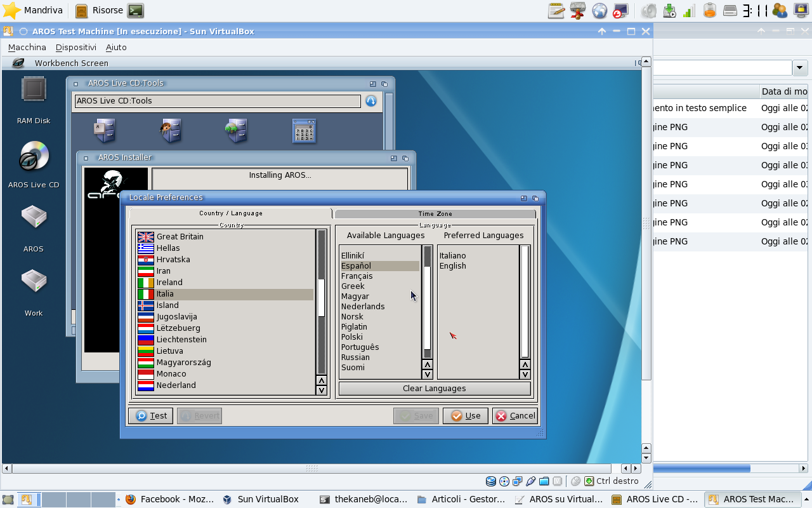Viewport: 812px width, 508px height.
Task: Click the VirtualBox hard disk status icon
Action: (491, 481)
